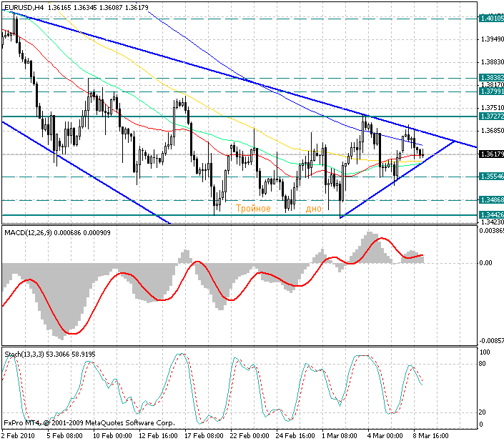Screen dimensions: 504x441
Task: Select the thick blue ascending support trendline
Action: 397,180
